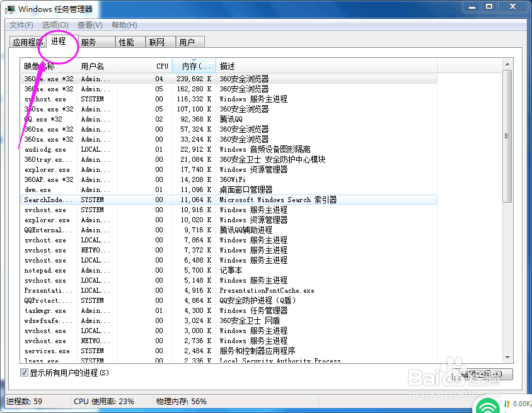This screenshot has height=413, width=532.
Task: Switch to the 用户 tab
Action: click(x=190, y=42)
